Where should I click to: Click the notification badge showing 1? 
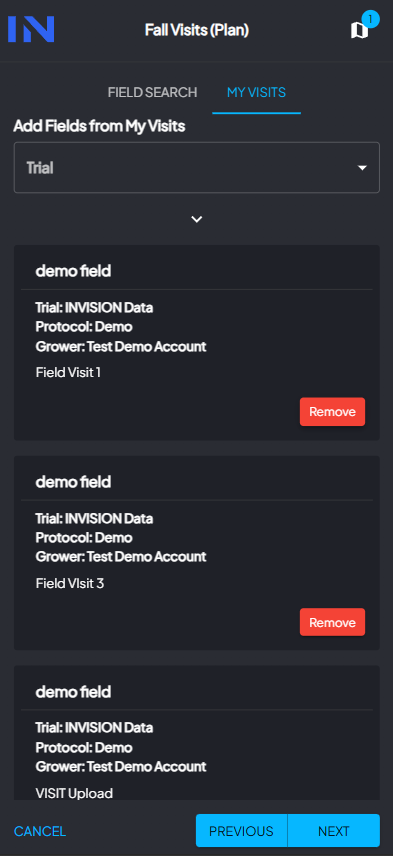click(371, 19)
